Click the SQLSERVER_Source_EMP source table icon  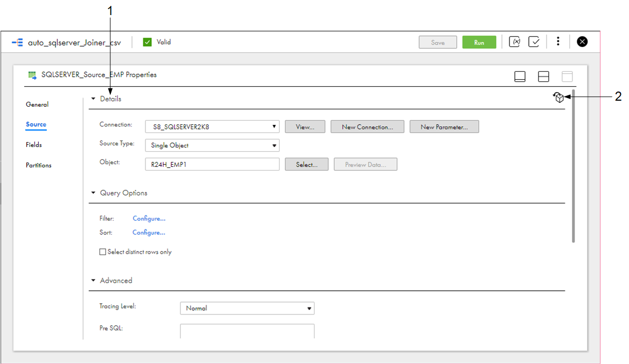coord(32,75)
